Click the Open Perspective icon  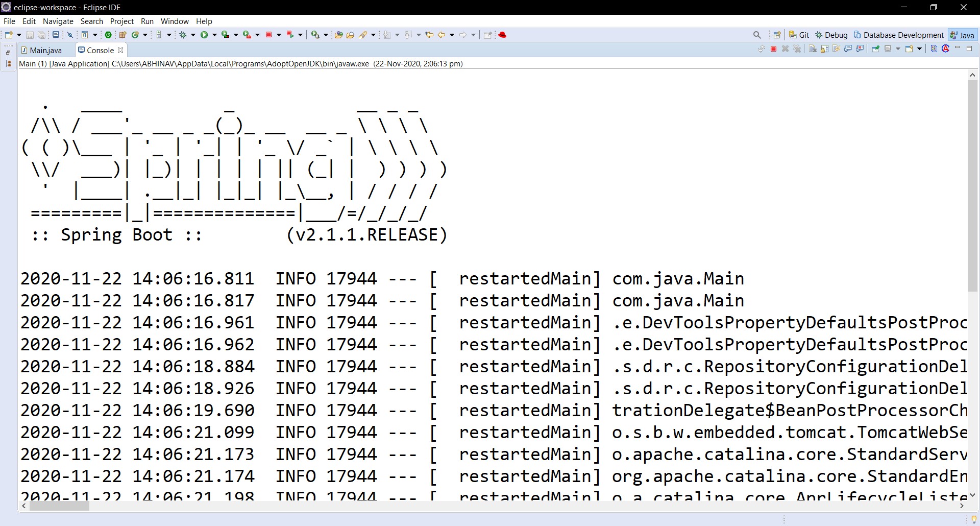(777, 35)
